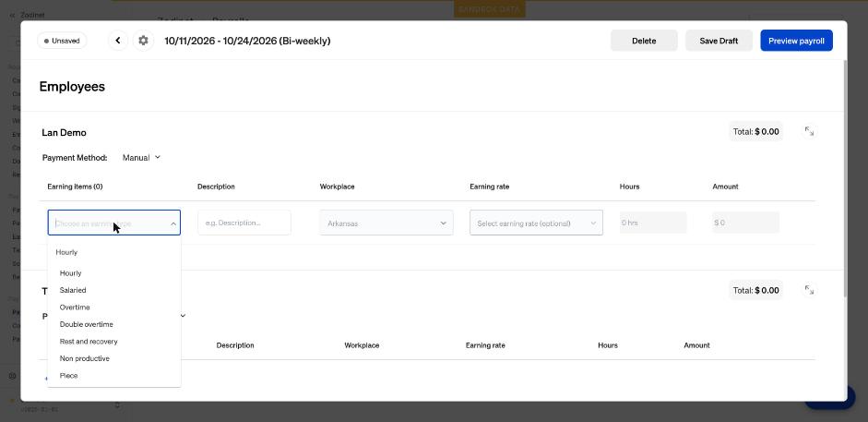
Task: Click the hours input field
Action: (x=653, y=223)
